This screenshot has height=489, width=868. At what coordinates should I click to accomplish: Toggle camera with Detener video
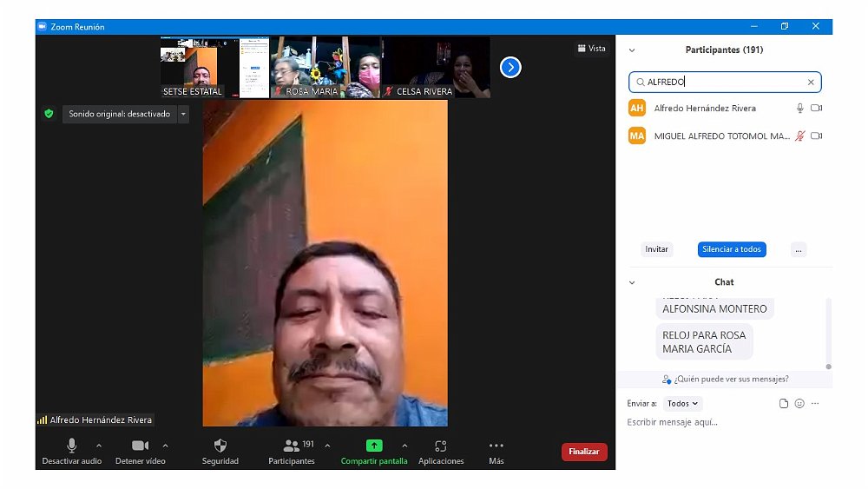tap(140, 446)
